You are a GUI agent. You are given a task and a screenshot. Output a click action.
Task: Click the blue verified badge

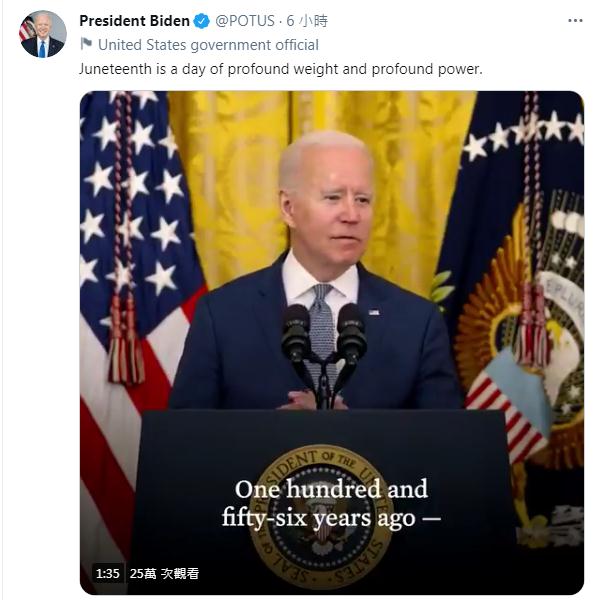(x=202, y=21)
